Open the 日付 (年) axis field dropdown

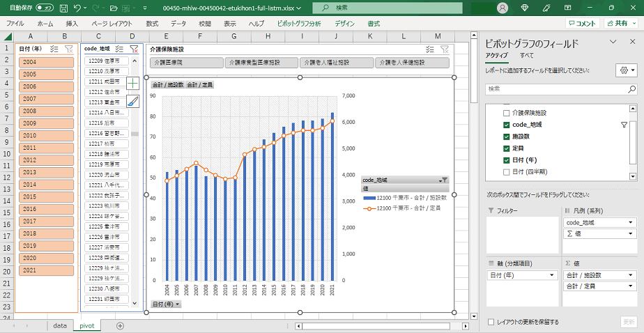tap(552, 275)
